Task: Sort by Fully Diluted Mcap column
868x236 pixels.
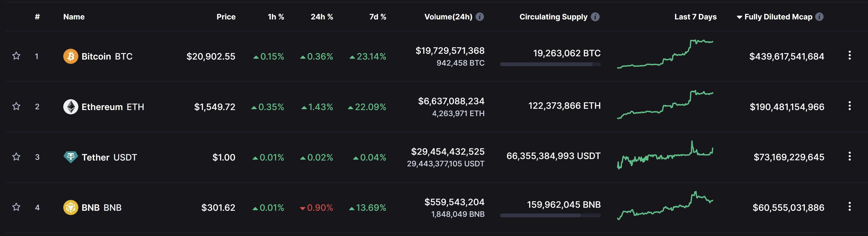Action: [x=778, y=17]
